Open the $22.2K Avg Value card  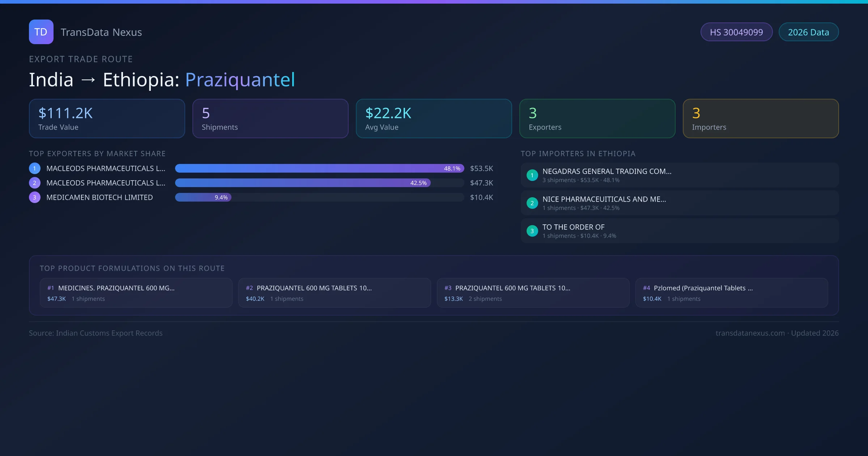point(434,119)
